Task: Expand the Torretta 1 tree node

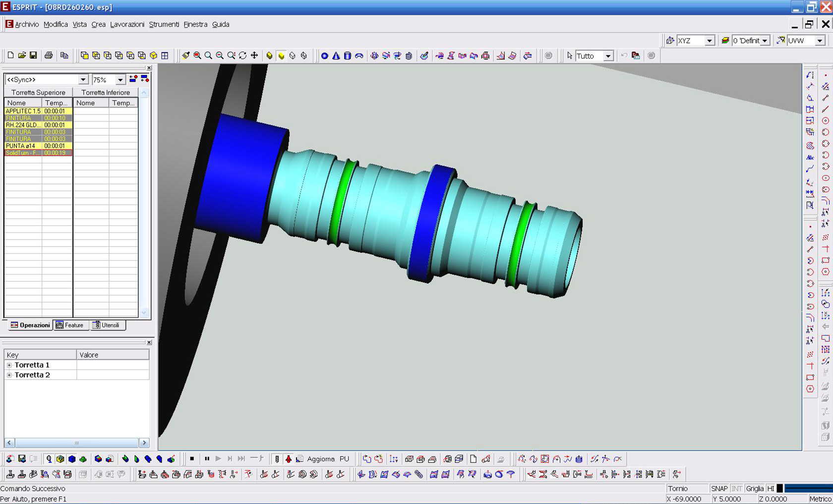Action: tap(9, 365)
